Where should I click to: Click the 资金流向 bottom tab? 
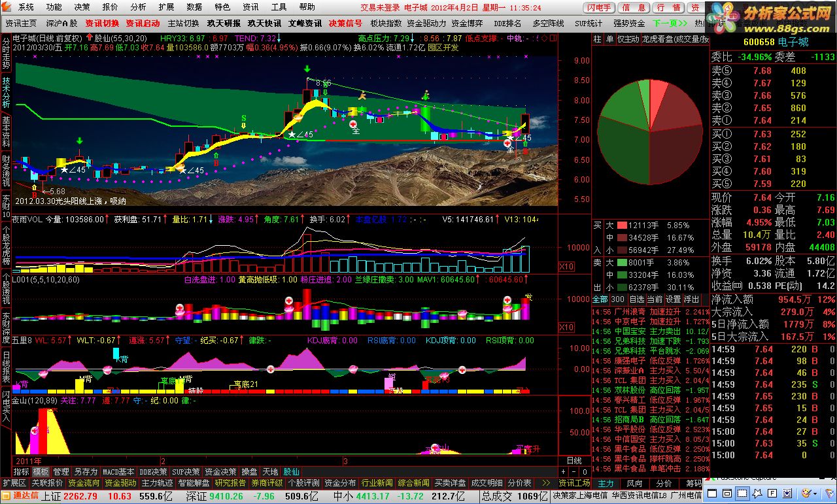click(84, 483)
